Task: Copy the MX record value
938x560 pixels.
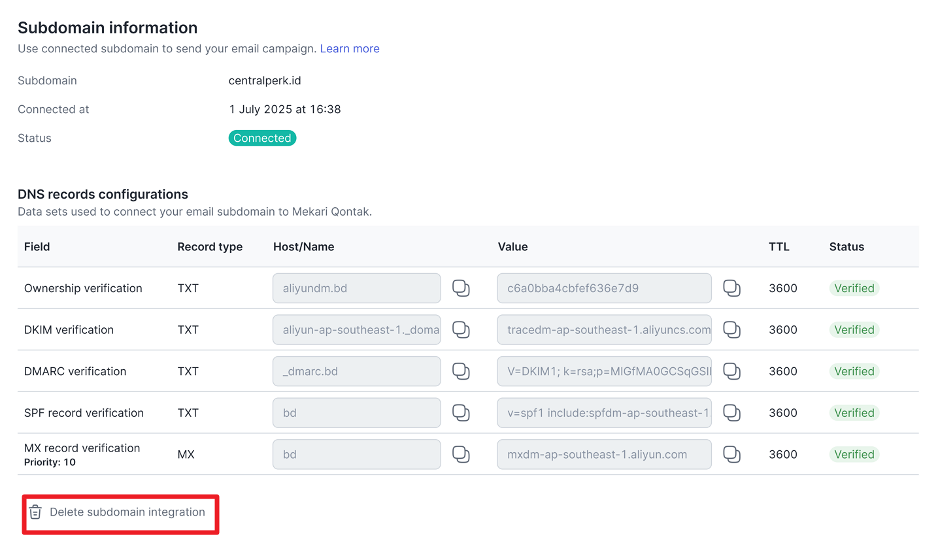Action: (x=731, y=454)
